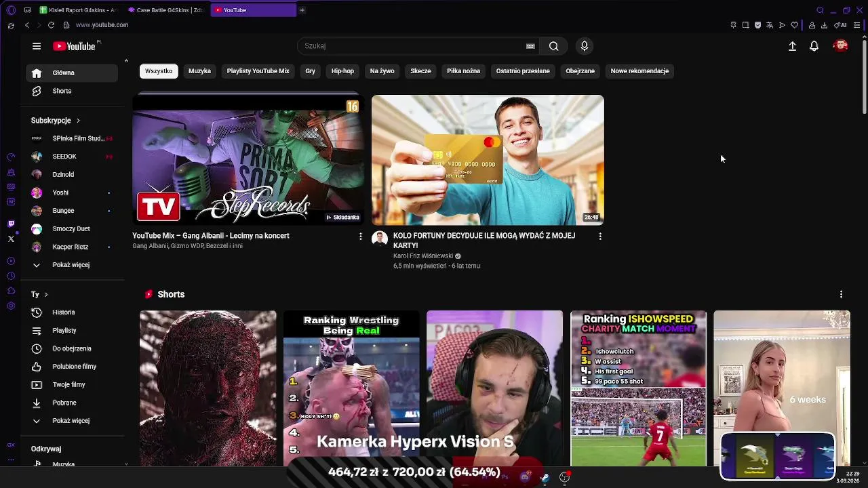Open Polubione filmy in sidebar
The width and height of the screenshot is (868, 488).
[x=72, y=367]
